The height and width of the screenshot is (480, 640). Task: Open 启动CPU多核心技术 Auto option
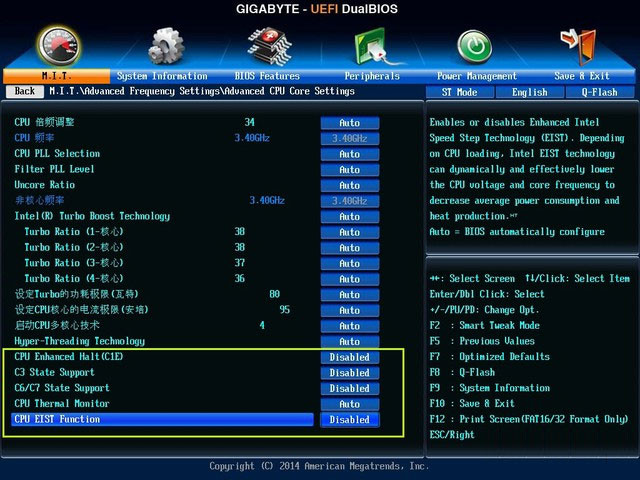[x=350, y=326]
